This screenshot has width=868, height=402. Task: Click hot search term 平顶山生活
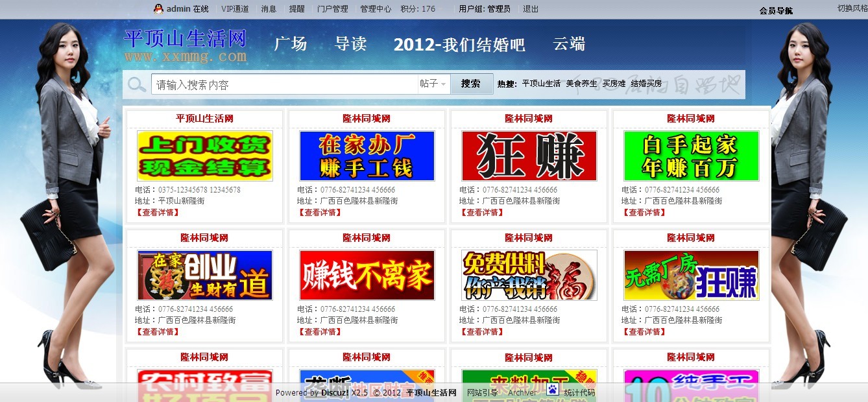click(x=541, y=84)
